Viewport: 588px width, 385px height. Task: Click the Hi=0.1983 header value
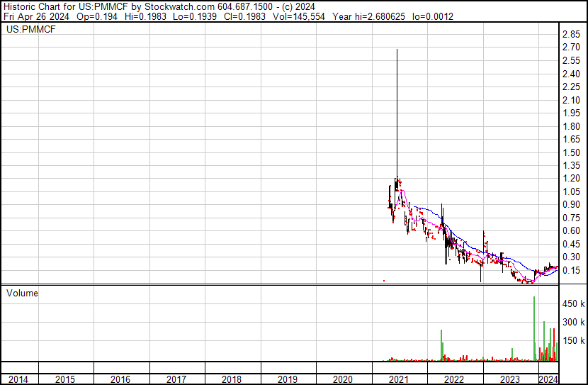(145, 16)
